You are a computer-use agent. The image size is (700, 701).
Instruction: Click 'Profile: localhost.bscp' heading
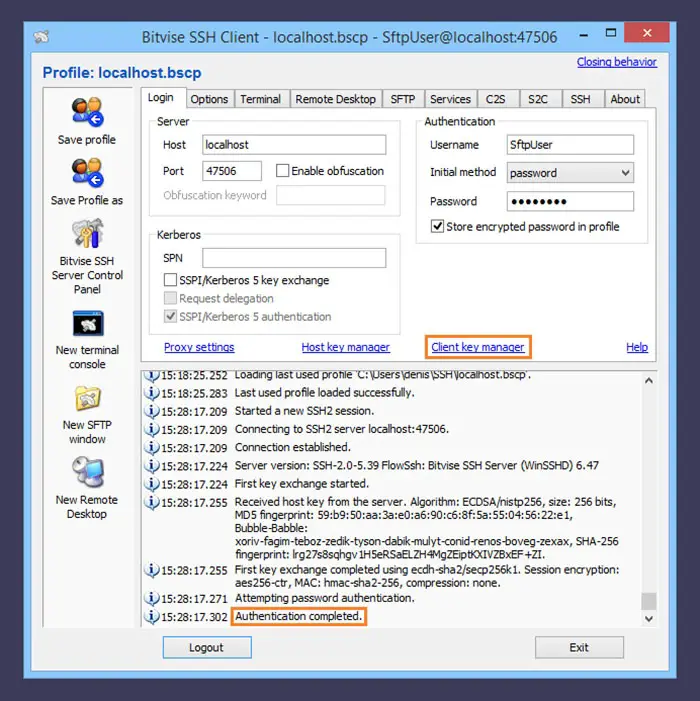point(122,72)
